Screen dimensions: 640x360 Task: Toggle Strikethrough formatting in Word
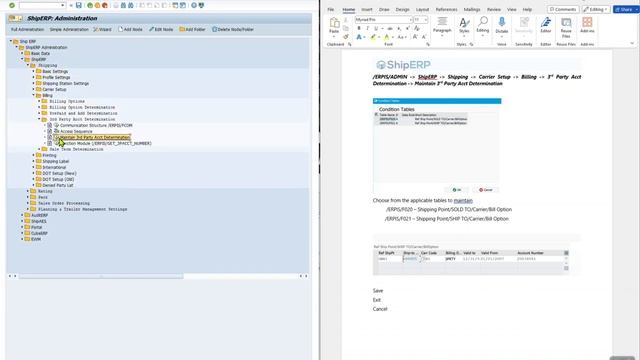coord(390,28)
